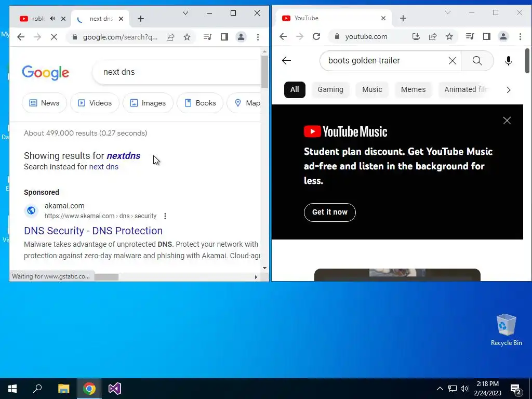The image size is (532, 399).
Task: Open profile avatar in YouTube window
Action: click(503, 37)
